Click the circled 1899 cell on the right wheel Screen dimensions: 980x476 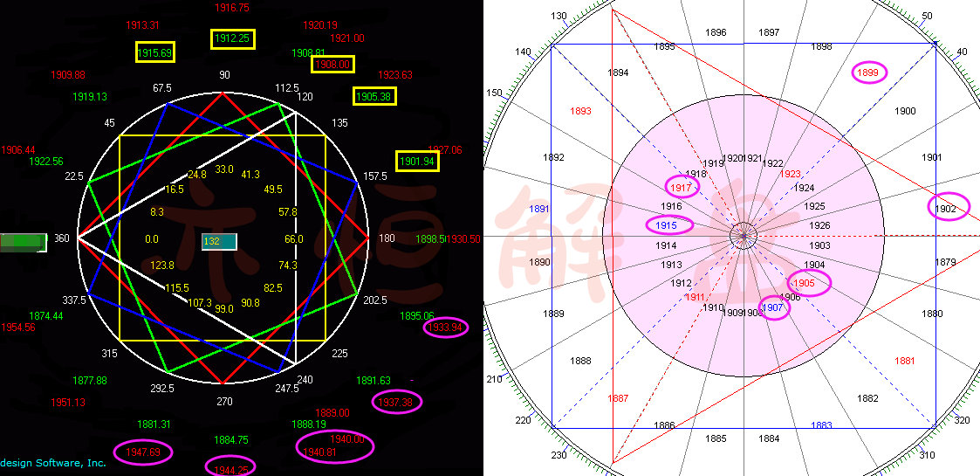click(x=870, y=73)
